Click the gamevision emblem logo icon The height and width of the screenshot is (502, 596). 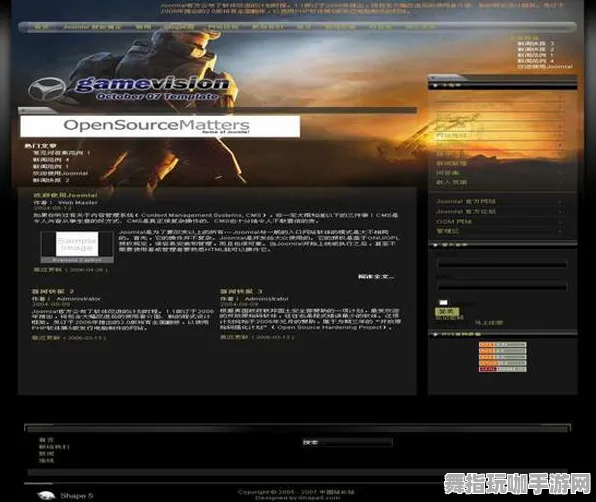point(46,89)
